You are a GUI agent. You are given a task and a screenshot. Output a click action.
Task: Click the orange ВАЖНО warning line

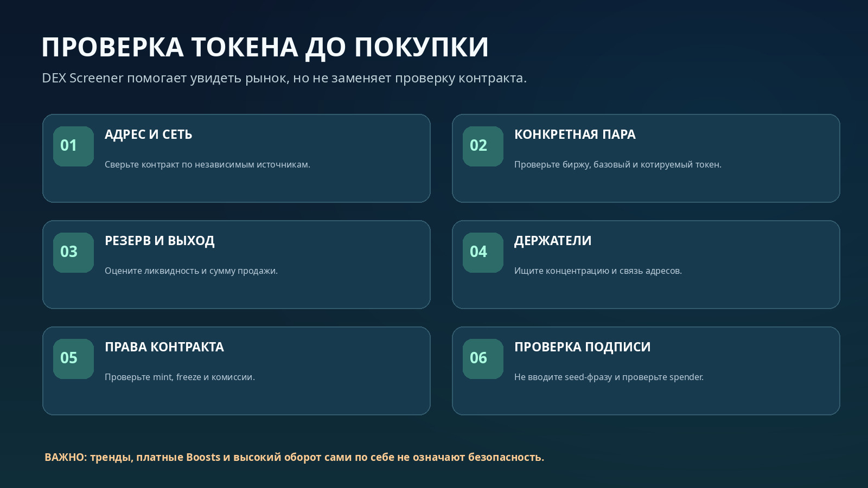pyautogui.click(x=294, y=457)
